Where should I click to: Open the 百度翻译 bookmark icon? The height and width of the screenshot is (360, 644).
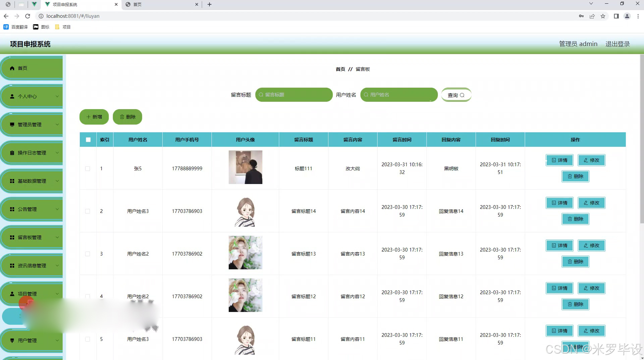coord(6,27)
